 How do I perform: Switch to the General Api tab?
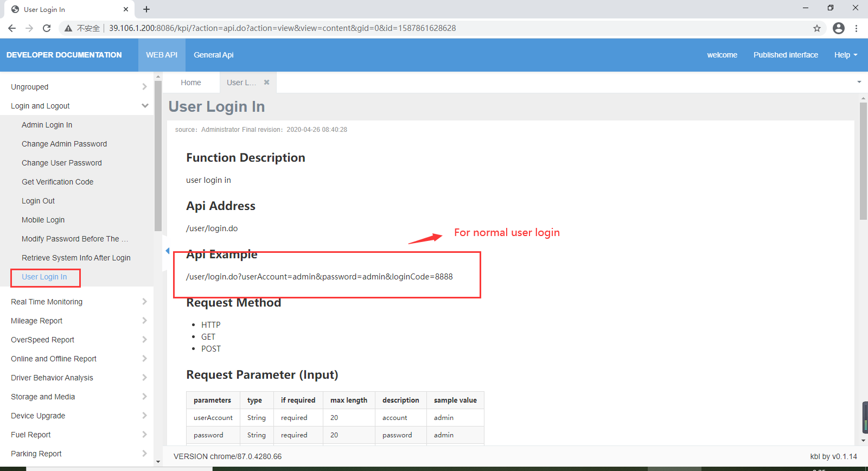pos(214,55)
